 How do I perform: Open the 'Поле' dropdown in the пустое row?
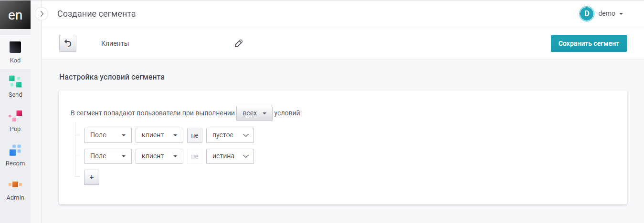(108, 135)
